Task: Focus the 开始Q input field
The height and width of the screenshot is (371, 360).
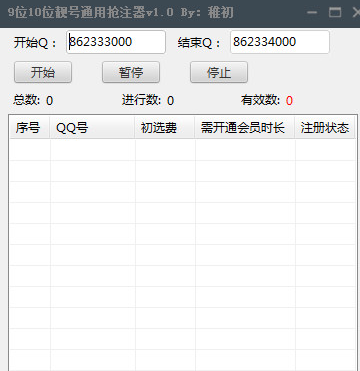Action: (x=116, y=42)
